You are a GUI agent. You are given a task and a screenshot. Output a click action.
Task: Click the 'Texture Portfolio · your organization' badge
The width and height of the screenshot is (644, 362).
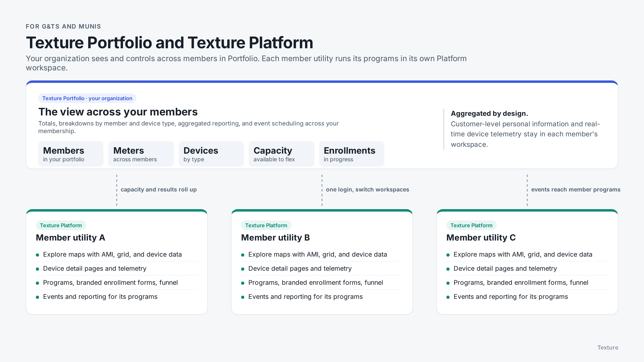click(87, 98)
